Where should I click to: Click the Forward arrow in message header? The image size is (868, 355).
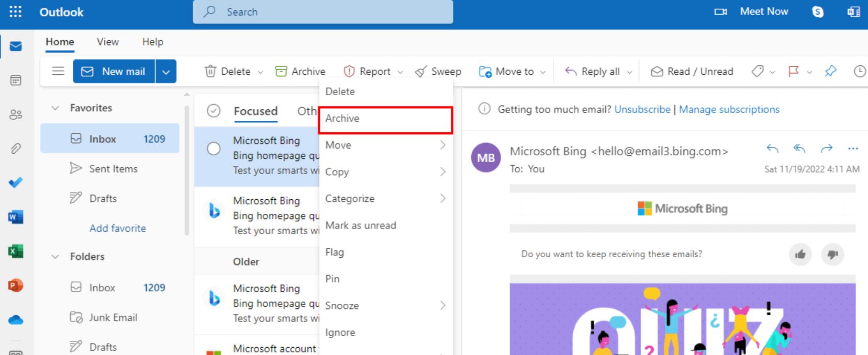click(x=826, y=148)
